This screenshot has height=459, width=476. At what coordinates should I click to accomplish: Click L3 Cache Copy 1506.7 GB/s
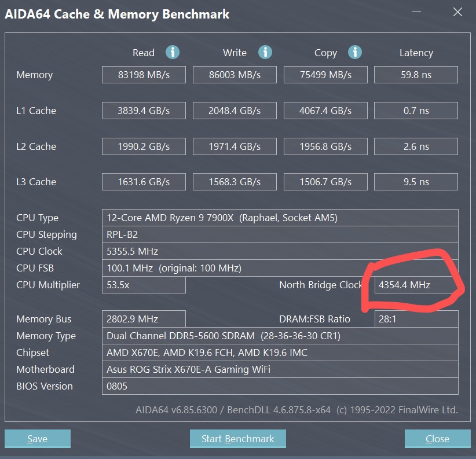(325, 182)
